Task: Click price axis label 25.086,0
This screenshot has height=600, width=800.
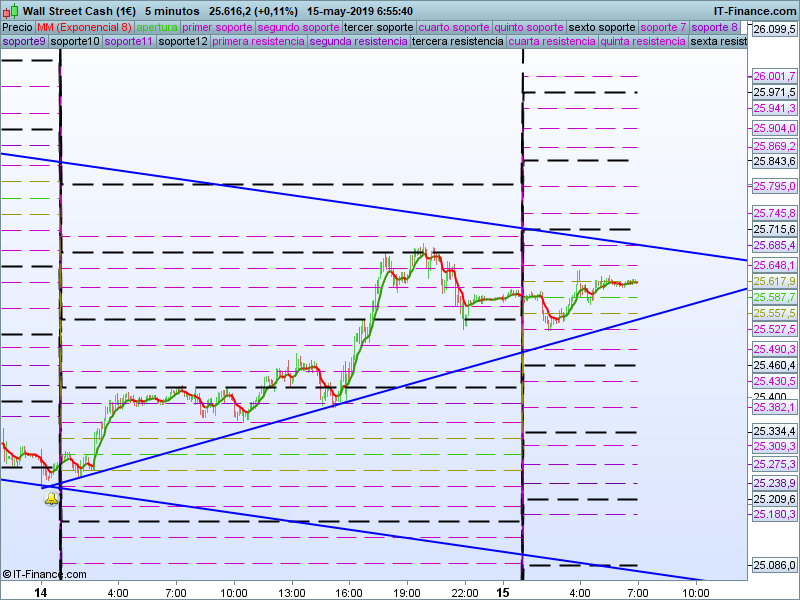Action: tap(774, 565)
